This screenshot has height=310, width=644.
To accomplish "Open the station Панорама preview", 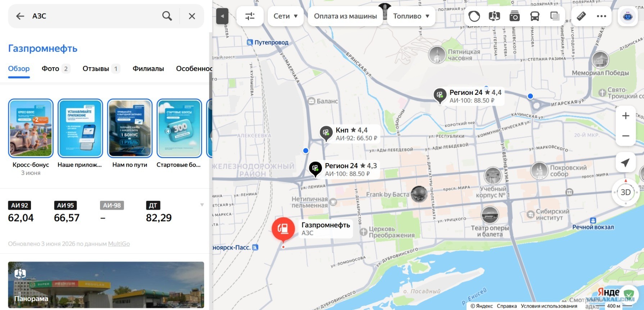I will tap(106, 284).
